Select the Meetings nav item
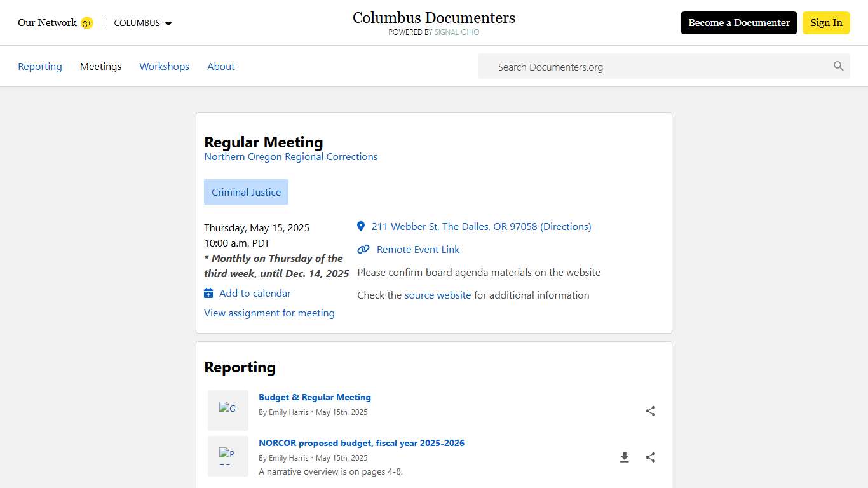 tap(100, 67)
